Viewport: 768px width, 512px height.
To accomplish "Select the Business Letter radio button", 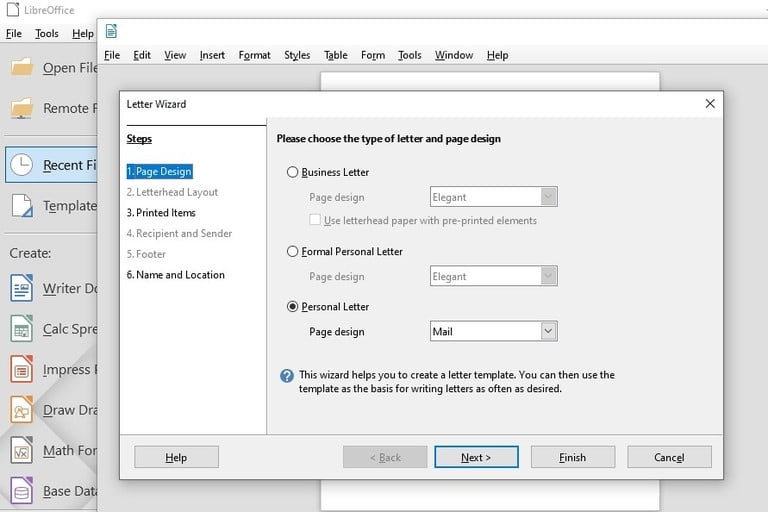I will pos(293,172).
